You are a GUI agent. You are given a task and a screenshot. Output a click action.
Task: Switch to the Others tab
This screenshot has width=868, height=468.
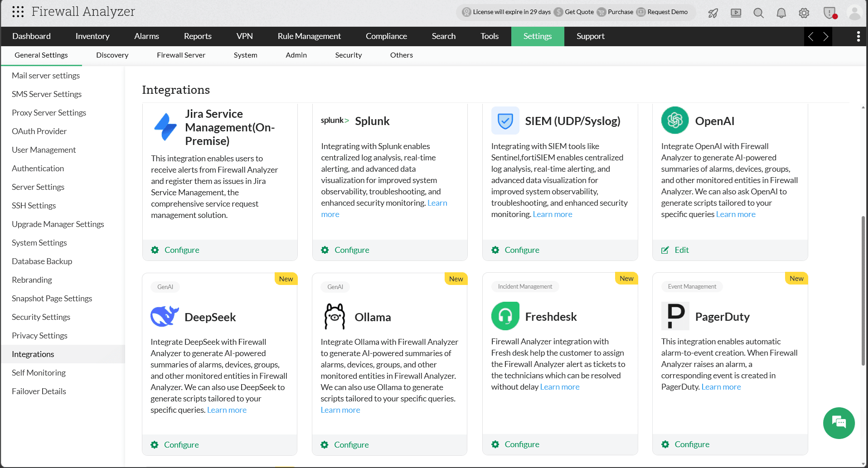tap(401, 55)
